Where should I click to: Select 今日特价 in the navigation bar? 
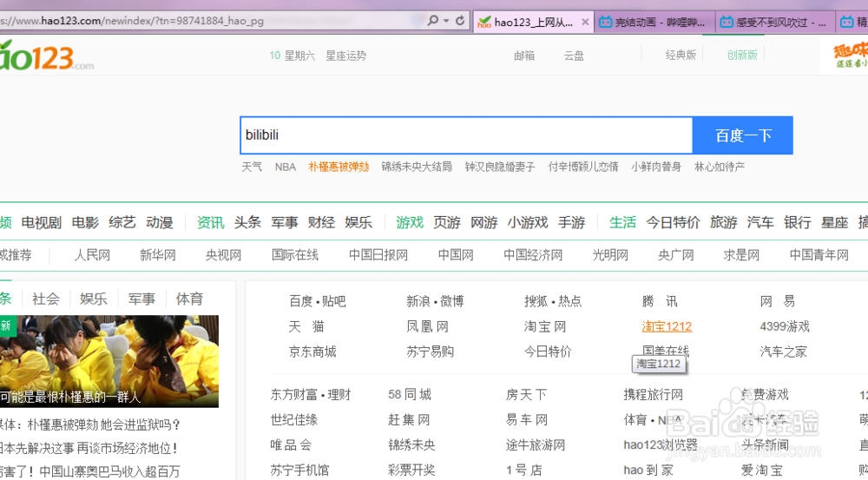(x=674, y=222)
